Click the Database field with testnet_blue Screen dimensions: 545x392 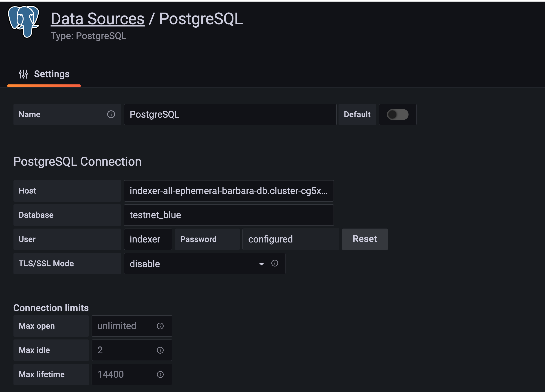[x=229, y=215]
